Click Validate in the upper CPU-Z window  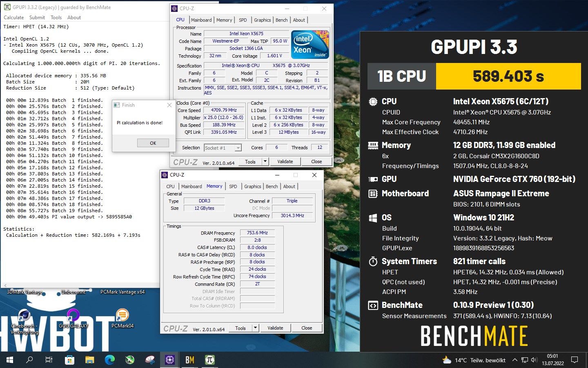285,162
